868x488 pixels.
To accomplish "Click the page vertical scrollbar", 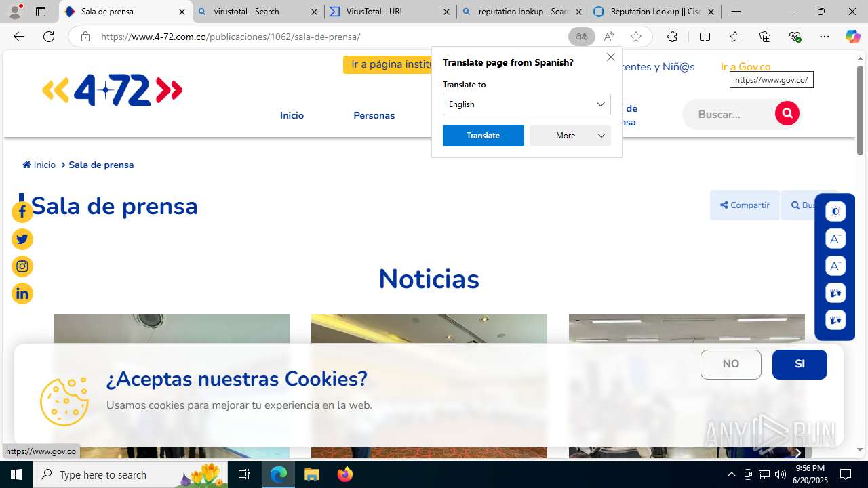I will 860,110.
